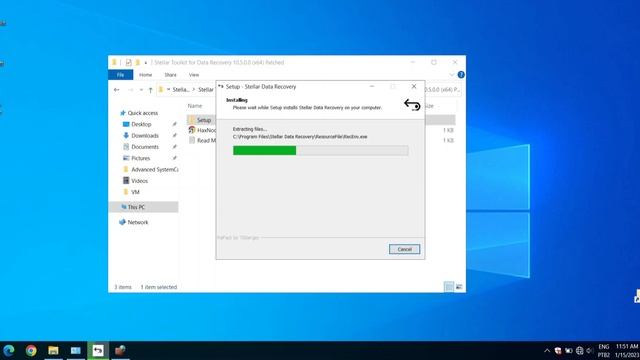Open Google Chrome from the taskbar
640x360 pixels.
click(31, 351)
